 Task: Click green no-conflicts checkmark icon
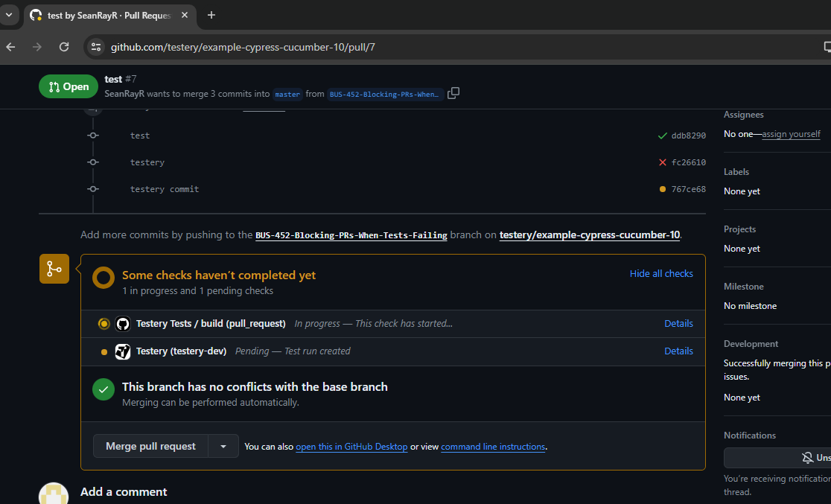point(104,389)
